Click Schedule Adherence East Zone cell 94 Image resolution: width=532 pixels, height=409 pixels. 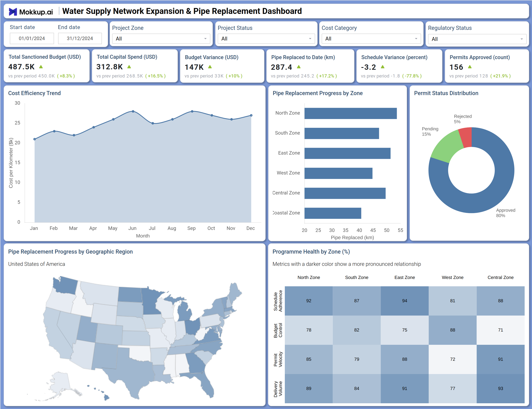point(405,301)
